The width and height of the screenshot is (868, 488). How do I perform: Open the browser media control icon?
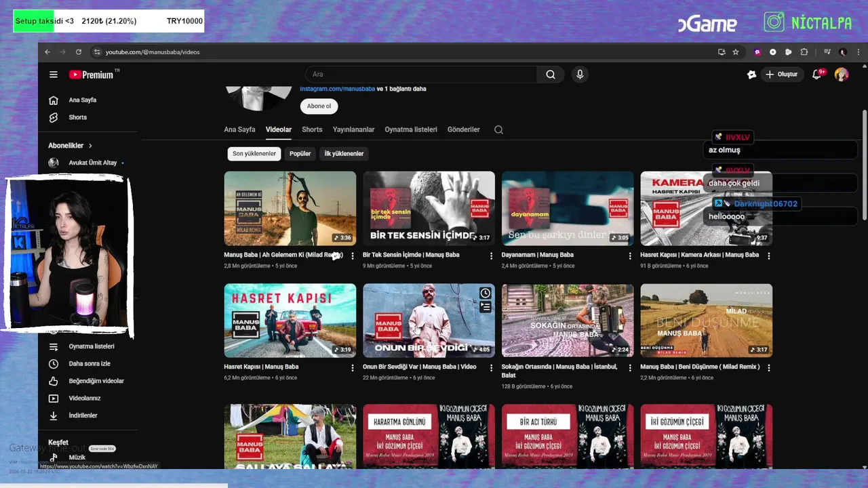[x=827, y=52]
